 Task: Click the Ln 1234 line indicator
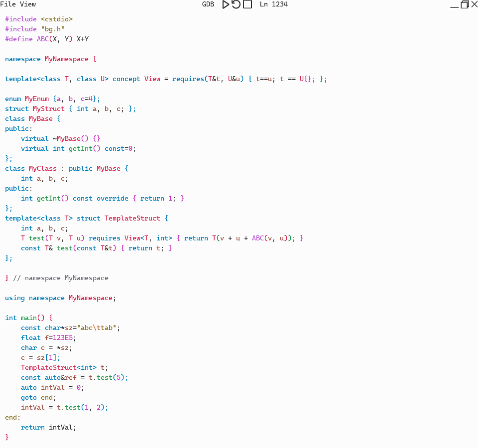(274, 4)
